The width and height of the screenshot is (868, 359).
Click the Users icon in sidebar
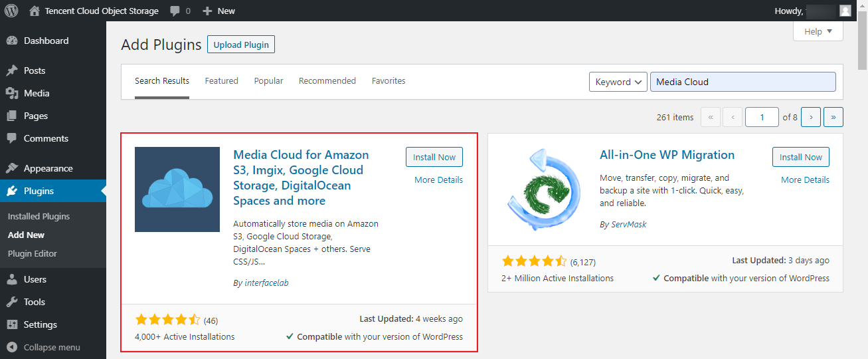12,279
